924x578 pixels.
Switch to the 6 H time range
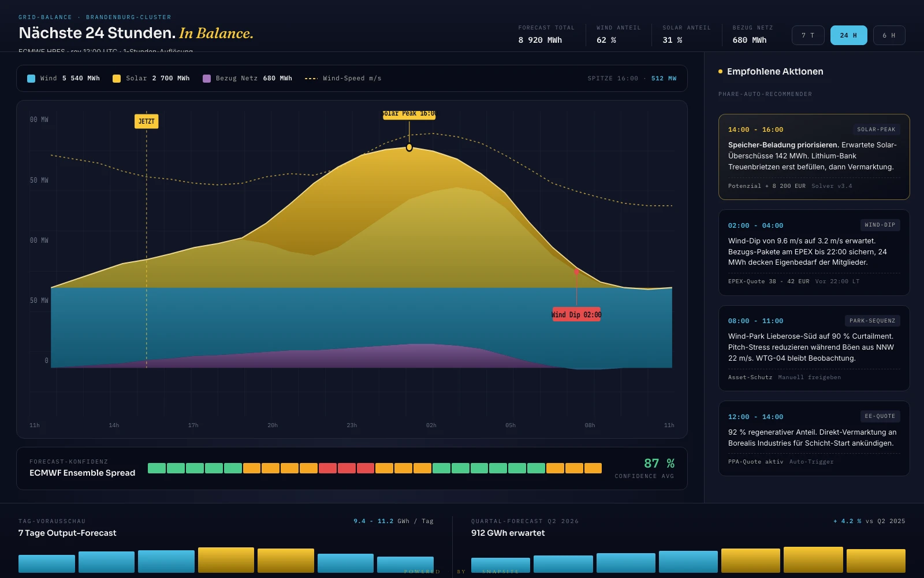889,35
